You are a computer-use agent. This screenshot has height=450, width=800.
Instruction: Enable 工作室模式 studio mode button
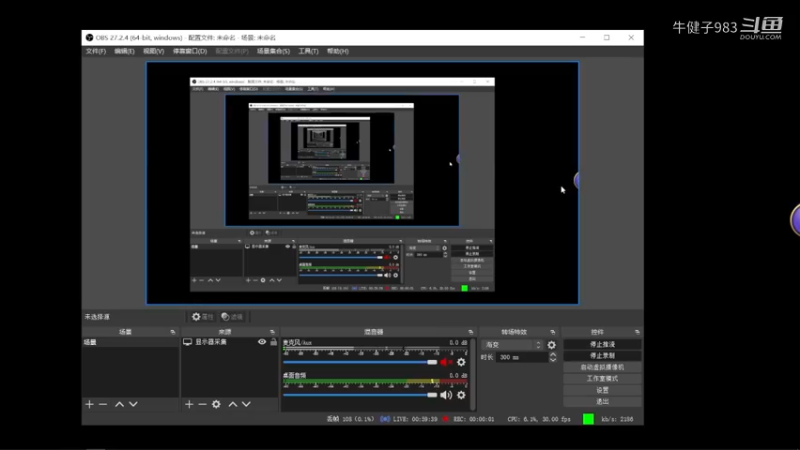click(x=602, y=379)
